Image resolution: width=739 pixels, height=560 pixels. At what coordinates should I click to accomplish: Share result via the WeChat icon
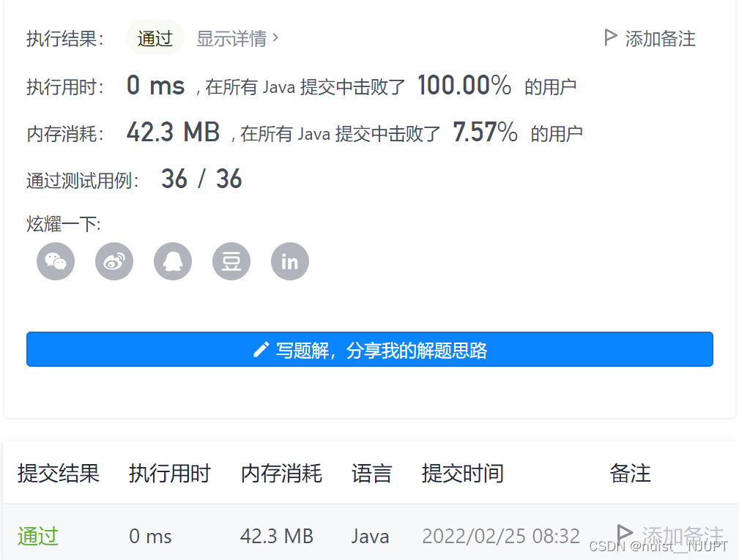55,261
